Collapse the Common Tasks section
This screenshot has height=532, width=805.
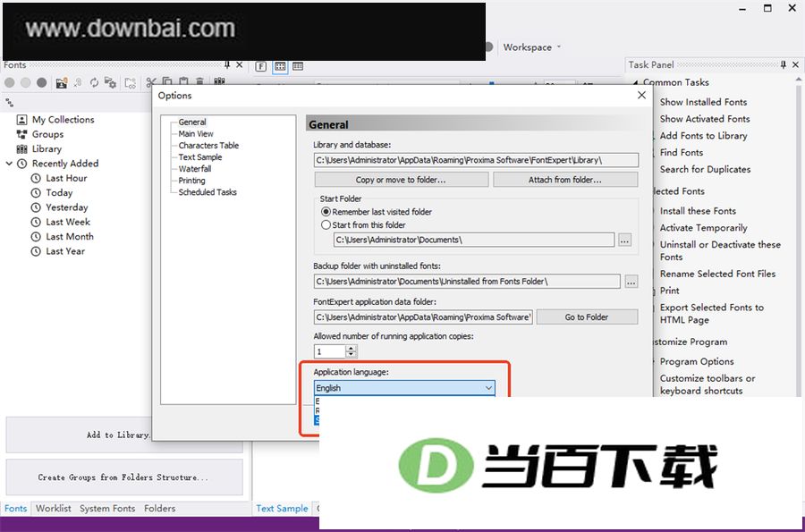click(635, 82)
